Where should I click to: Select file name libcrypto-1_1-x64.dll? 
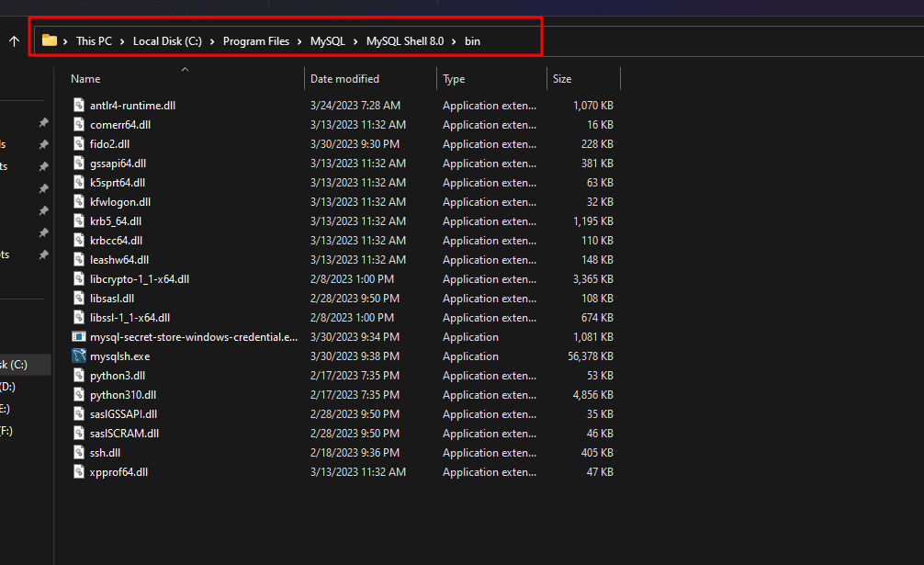[x=140, y=279]
